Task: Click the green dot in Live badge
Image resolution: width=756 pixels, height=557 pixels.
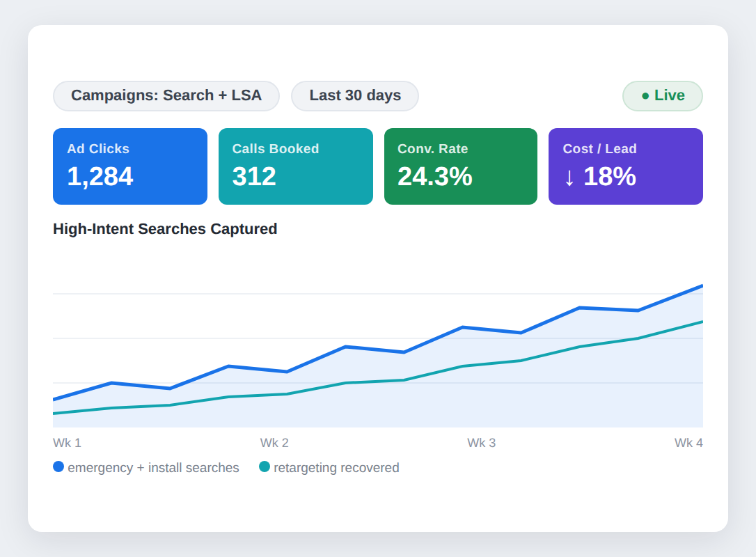Action: [x=645, y=96]
